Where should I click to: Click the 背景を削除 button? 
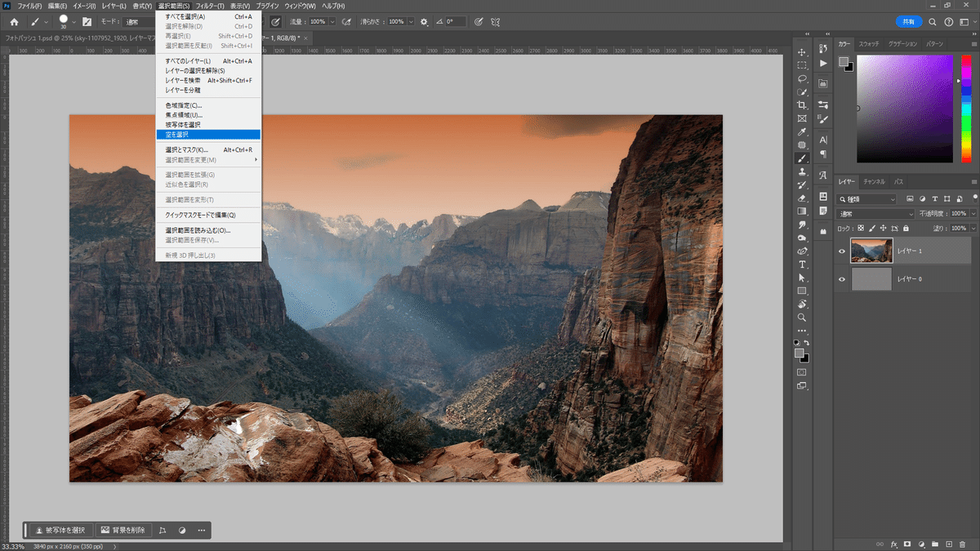(122, 531)
